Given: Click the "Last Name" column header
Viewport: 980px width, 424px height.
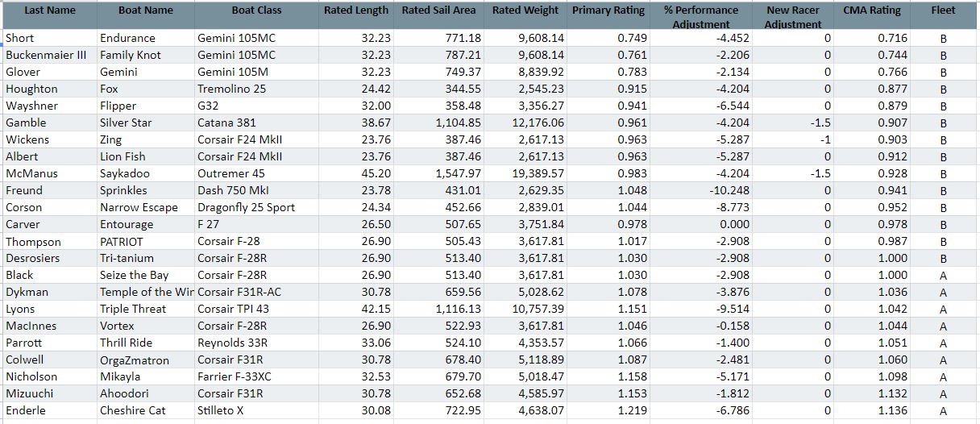Looking at the screenshot, I should 50,10.
